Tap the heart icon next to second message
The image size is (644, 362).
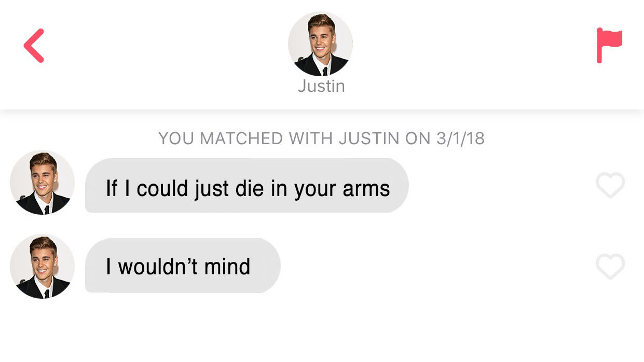(610, 267)
